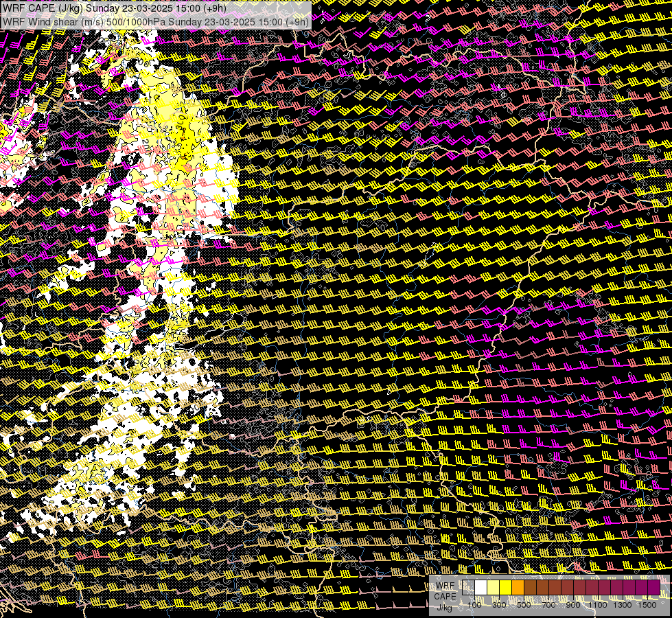672x618 pixels.
Task: Click the 500 legend value
Action: (x=524, y=605)
